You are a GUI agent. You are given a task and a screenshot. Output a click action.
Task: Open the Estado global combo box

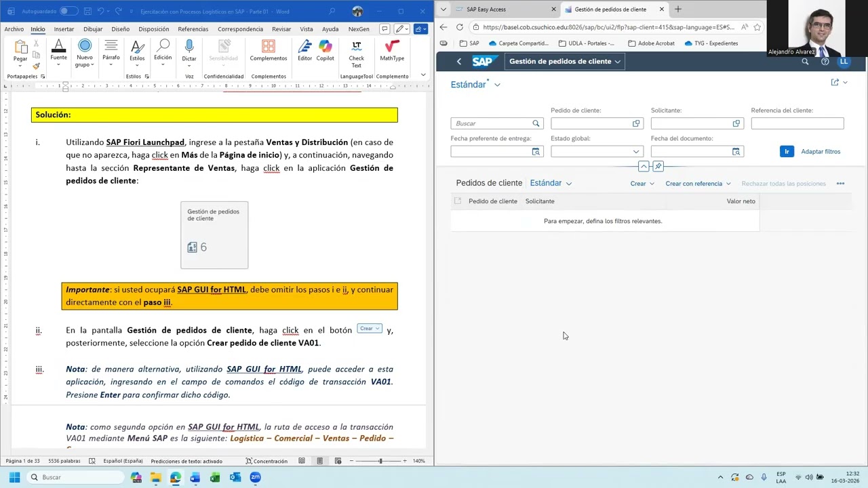pos(597,152)
